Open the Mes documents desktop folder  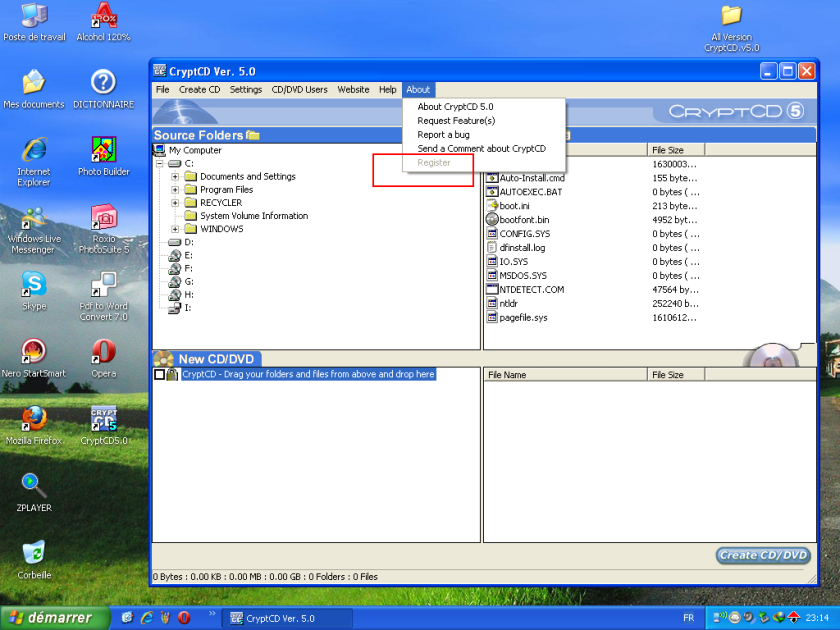pyautogui.click(x=34, y=89)
